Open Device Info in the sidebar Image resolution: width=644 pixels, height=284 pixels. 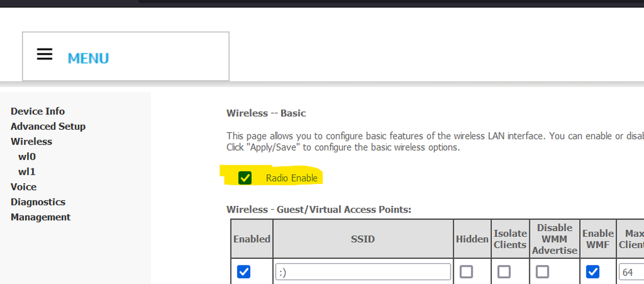pyautogui.click(x=37, y=111)
